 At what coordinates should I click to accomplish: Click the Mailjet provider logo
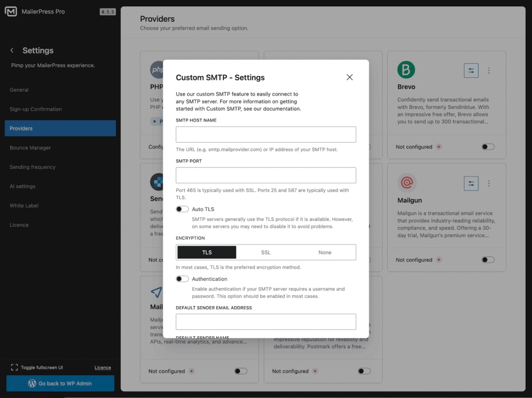(x=158, y=293)
